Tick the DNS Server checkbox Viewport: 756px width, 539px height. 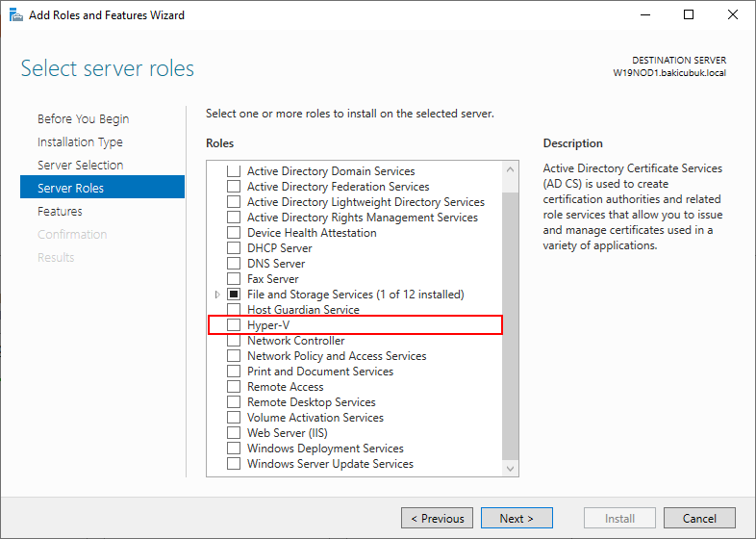pos(234,264)
